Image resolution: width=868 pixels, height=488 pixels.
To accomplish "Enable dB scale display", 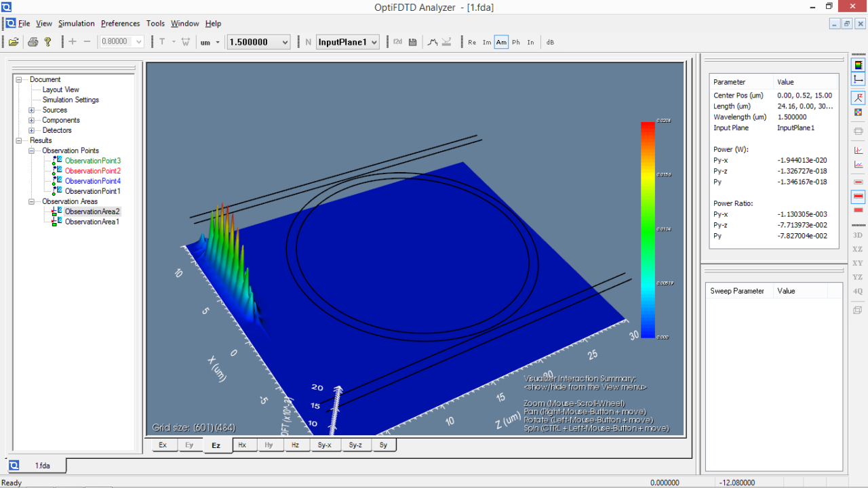I will 549,41.
